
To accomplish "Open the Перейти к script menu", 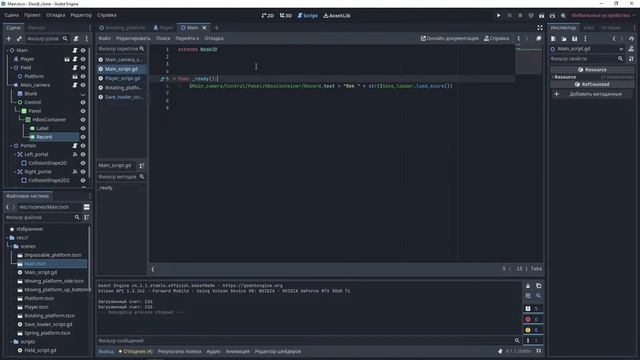I will pyautogui.click(x=187, y=38).
